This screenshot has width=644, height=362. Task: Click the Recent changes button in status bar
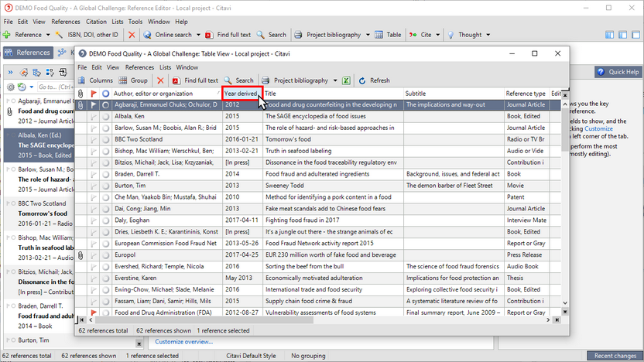(615, 356)
